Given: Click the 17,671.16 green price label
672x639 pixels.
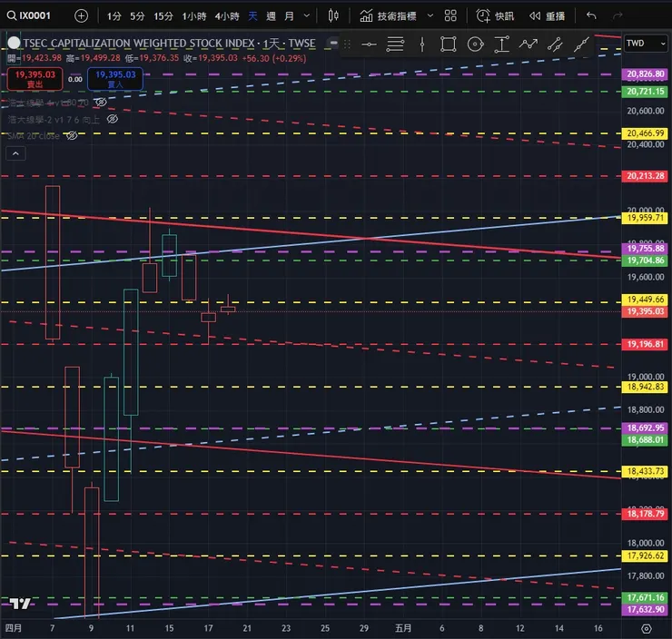Looking at the screenshot, I should click(645, 597).
